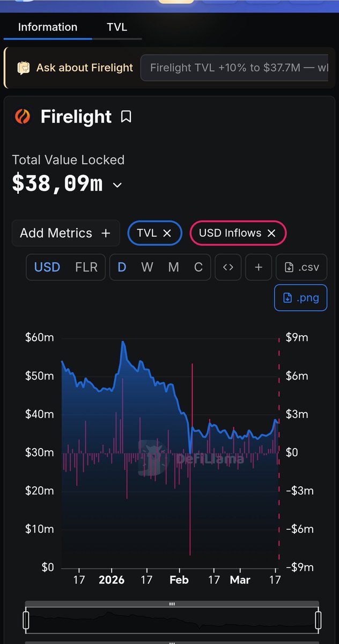
Task: Click the 2026 label on x-axis
Action: pos(112,580)
